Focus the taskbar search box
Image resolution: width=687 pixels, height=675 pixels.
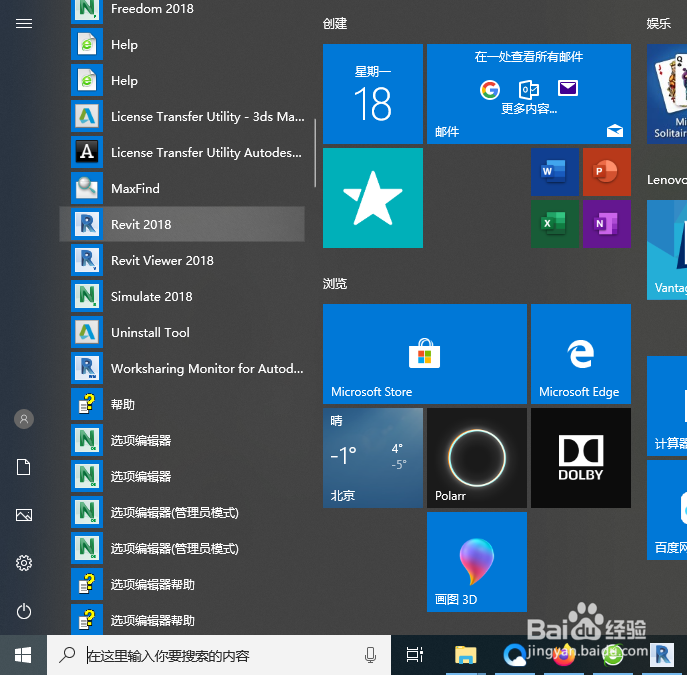pyautogui.click(x=219, y=655)
